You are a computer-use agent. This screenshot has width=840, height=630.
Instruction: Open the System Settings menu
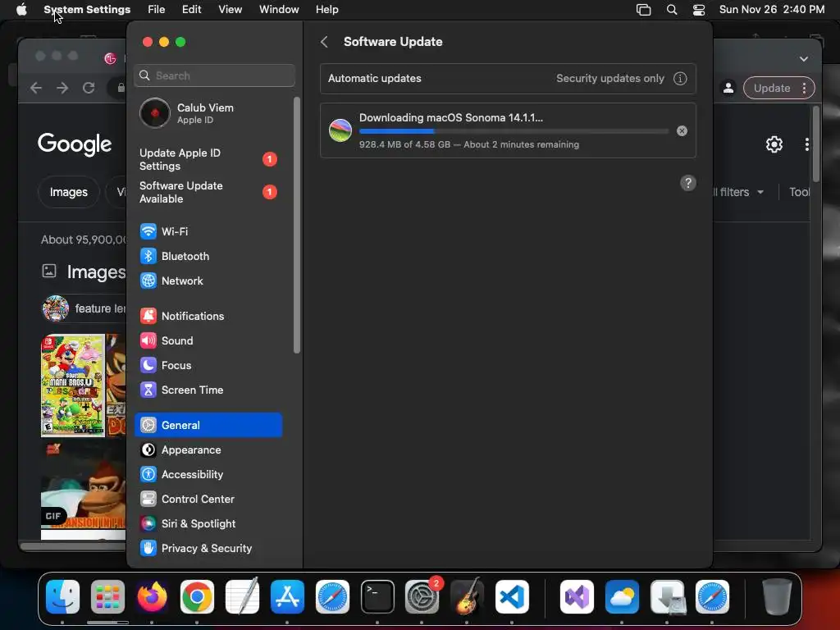pos(87,10)
